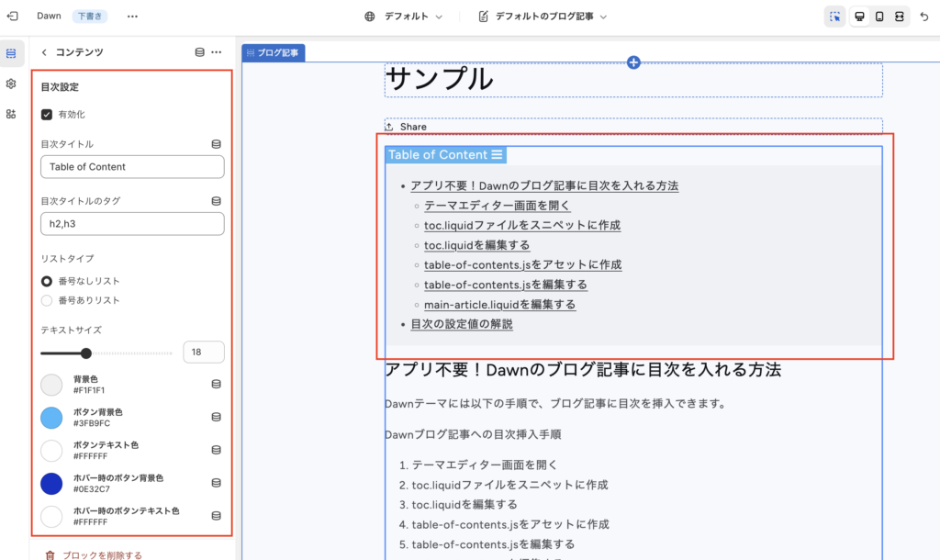Click the dynamic source icon in コンテンツ header
The image size is (940, 560).
199,52
